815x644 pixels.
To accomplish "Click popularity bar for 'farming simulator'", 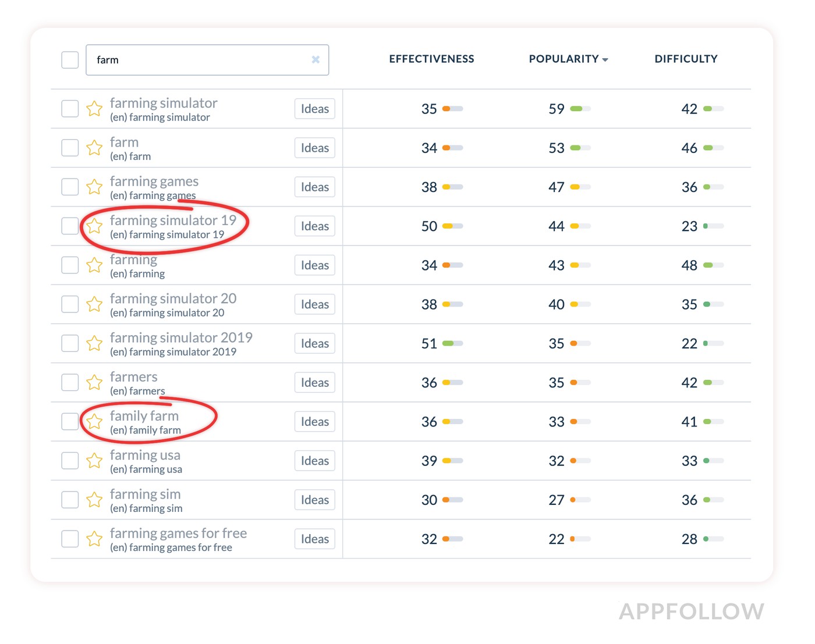I will pos(580,109).
